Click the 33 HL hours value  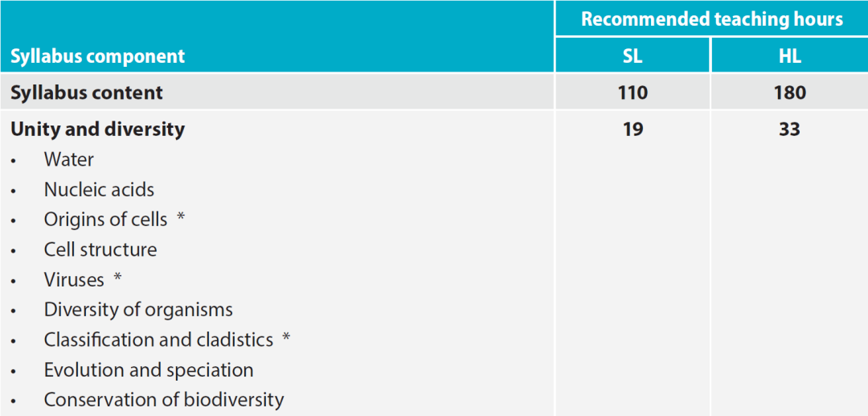[790, 130]
